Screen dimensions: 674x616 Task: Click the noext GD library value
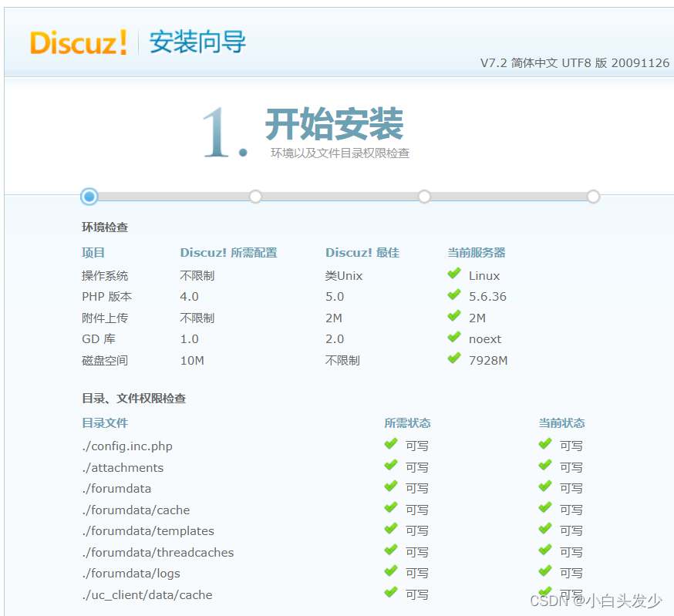485,339
